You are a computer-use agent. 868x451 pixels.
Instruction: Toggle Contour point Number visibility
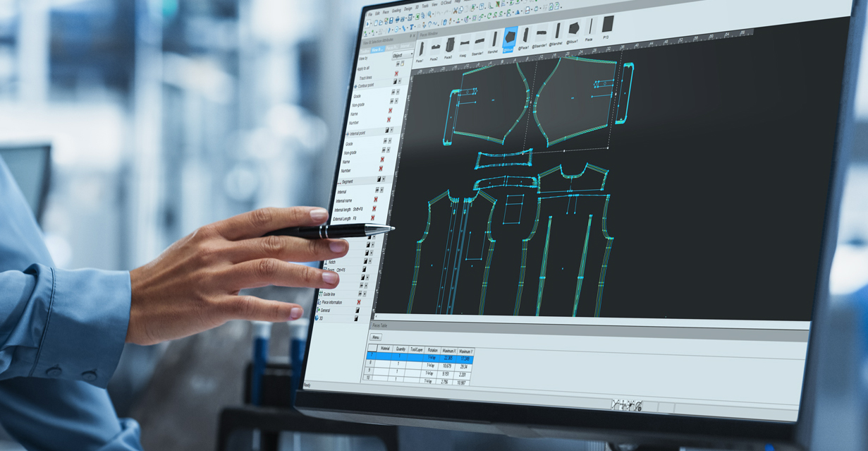click(x=389, y=120)
